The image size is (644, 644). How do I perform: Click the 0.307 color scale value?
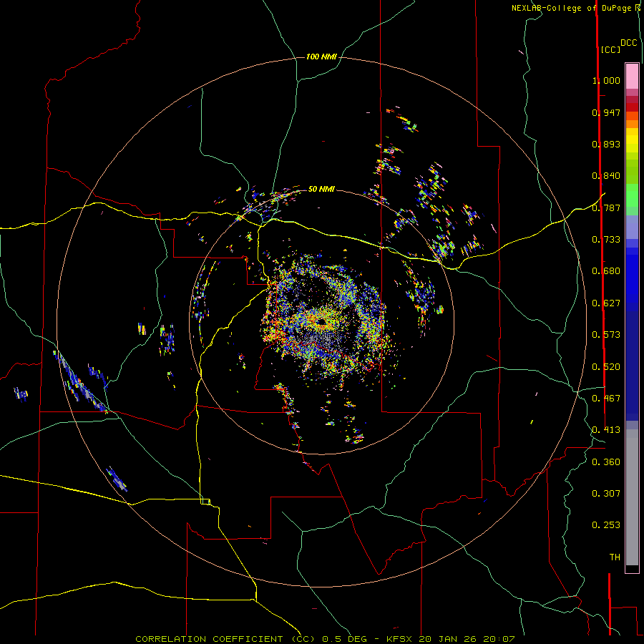click(606, 494)
